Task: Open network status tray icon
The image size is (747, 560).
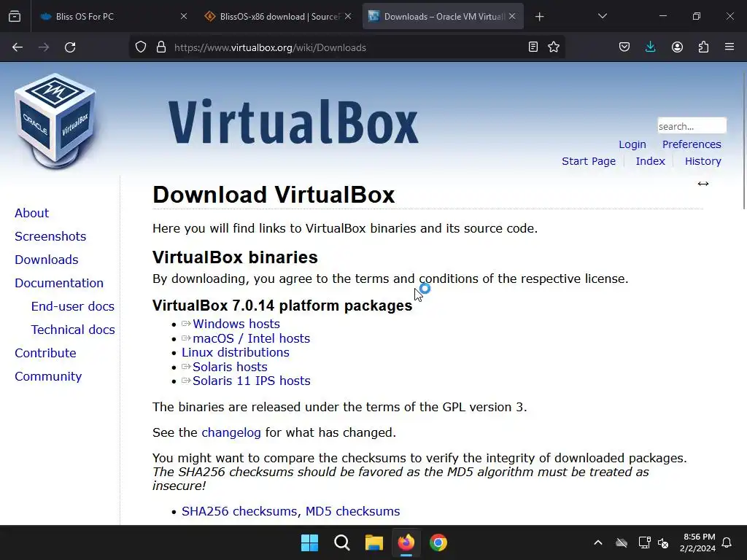Action: click(x=644, y=542)
